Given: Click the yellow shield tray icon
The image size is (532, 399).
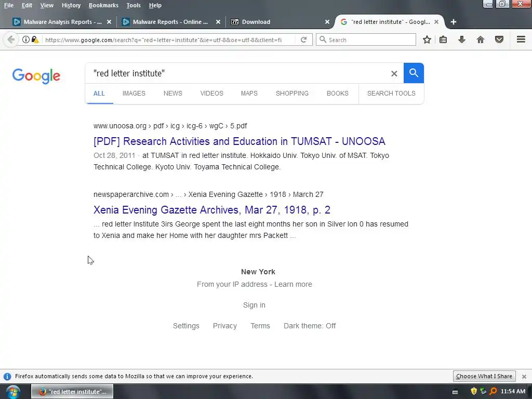Looking at the screenshot, I should [x=474, y=391].
